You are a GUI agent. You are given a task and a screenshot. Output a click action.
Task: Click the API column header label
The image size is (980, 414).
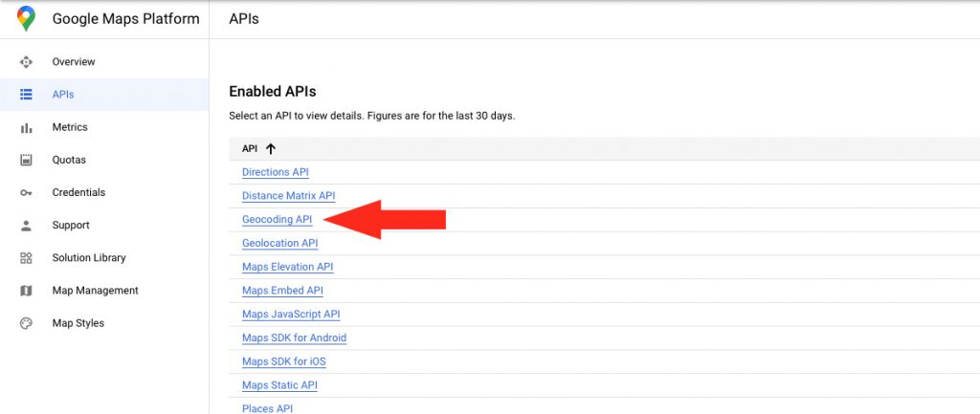[250, 148]
